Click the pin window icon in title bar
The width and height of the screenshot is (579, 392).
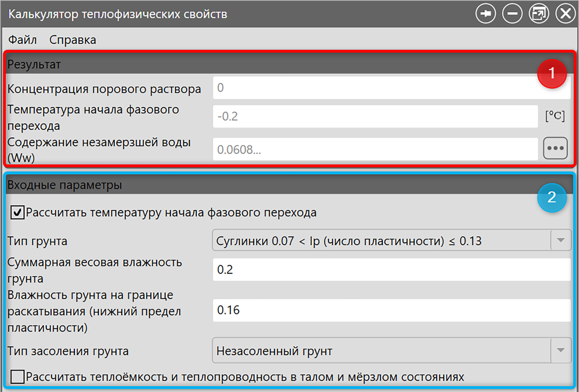(486, 13)
